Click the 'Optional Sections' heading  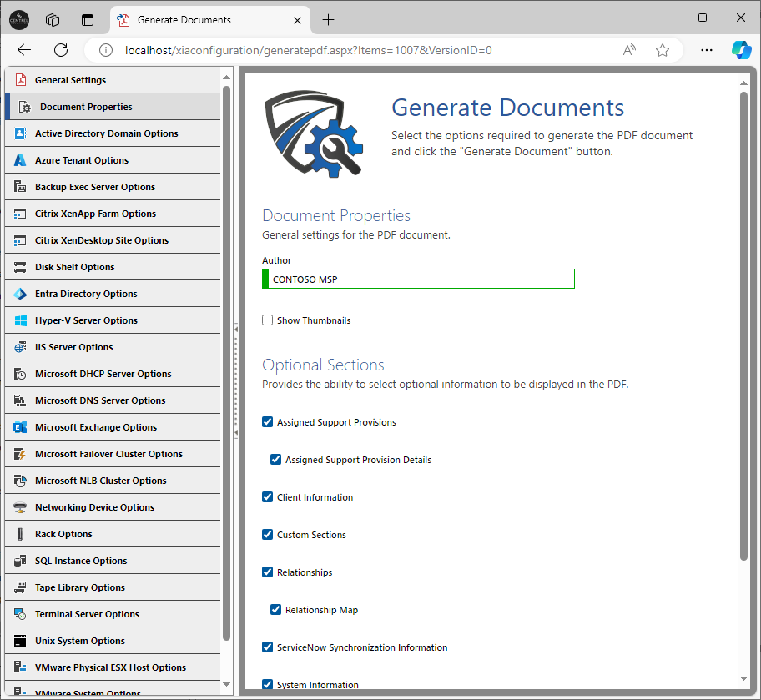coord(323,365)
